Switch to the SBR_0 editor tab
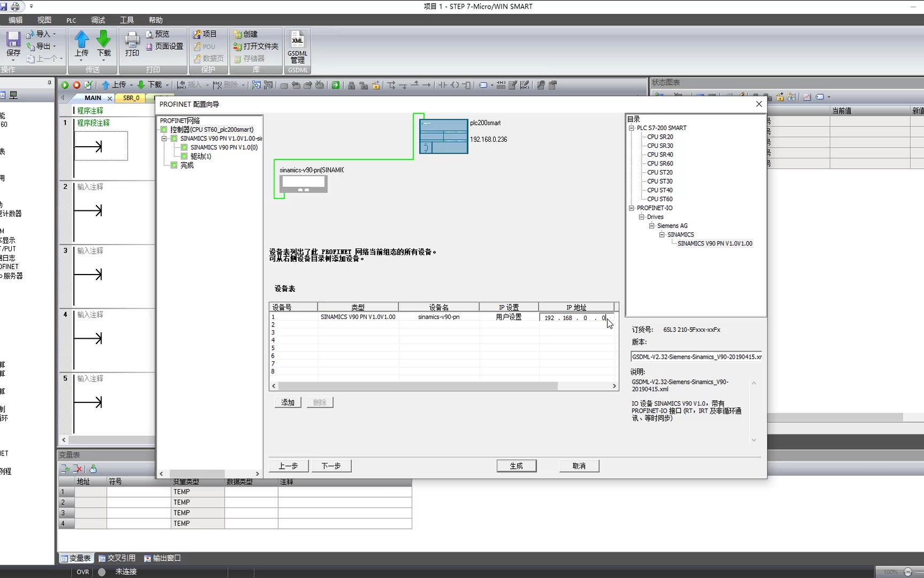Screen dimensions: 924x578 [131, 98]
